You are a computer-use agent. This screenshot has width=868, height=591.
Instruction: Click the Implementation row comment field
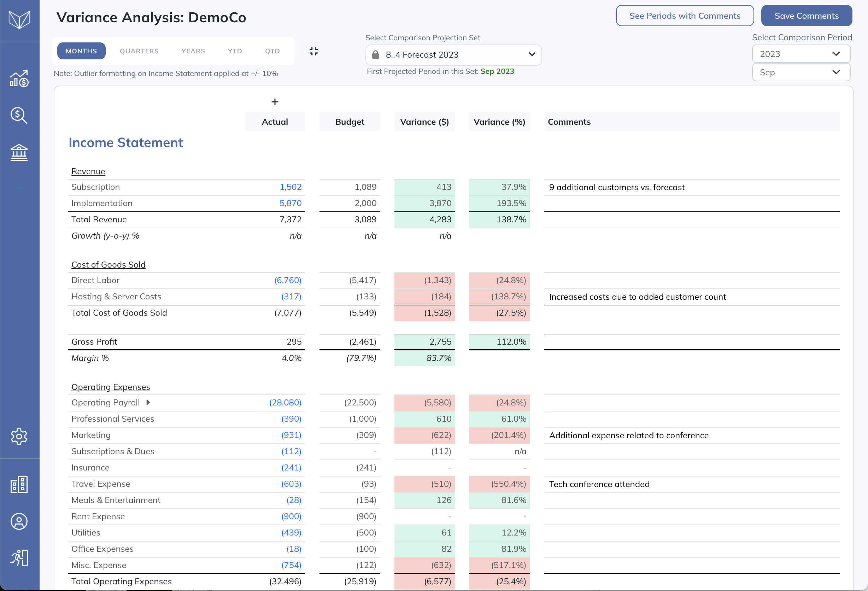click(691, 203)
